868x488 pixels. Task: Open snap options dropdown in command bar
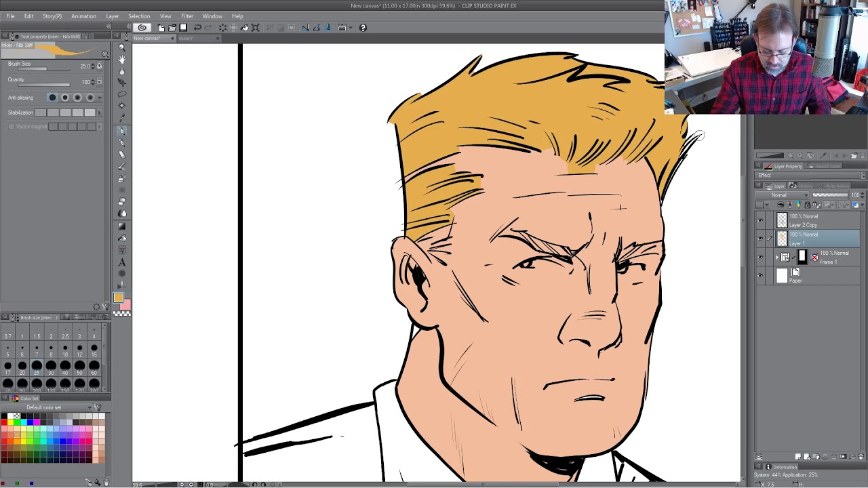(351, 28)
